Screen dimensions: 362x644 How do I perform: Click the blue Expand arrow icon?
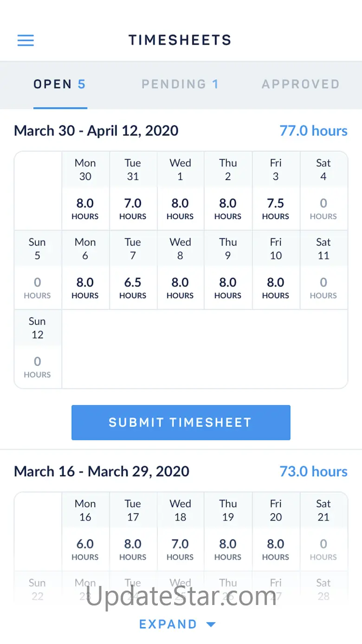[x=211, y=624]
